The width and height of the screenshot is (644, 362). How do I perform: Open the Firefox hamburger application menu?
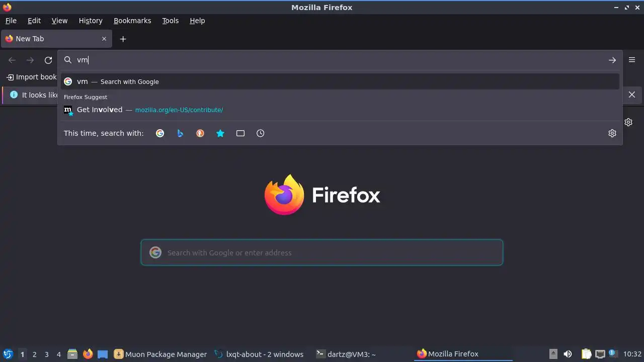coord(632,60)
